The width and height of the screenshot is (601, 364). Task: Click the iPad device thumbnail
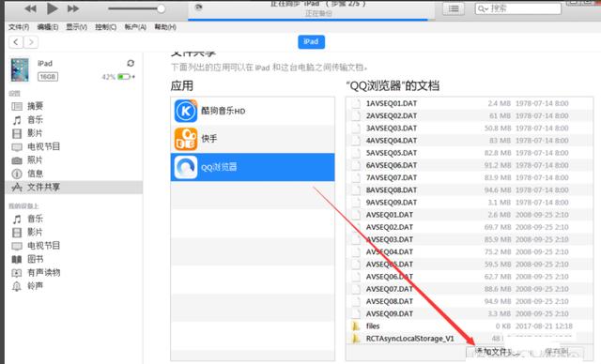click(20, 70)
